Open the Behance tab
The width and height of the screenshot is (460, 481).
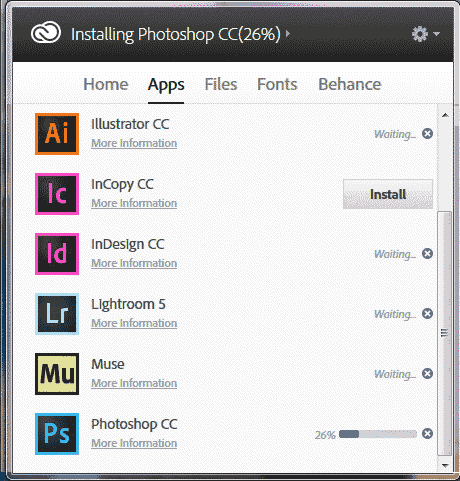click(350, 84)
